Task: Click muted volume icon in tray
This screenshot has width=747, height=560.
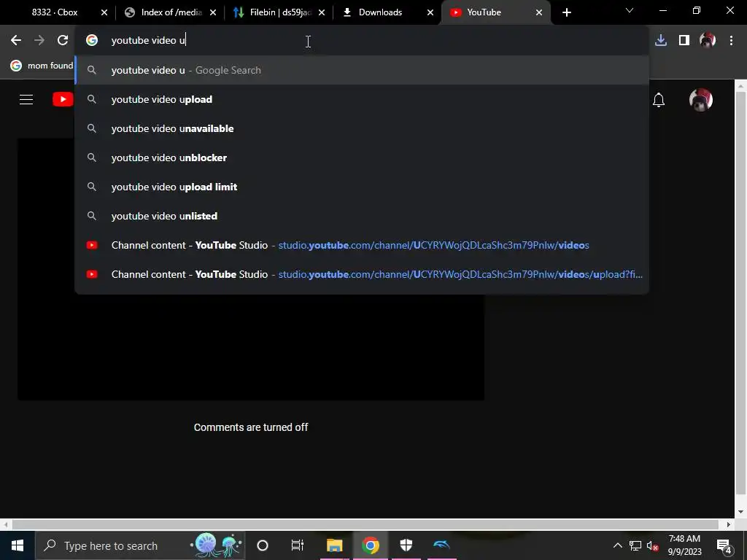Action: pos(652,545)
